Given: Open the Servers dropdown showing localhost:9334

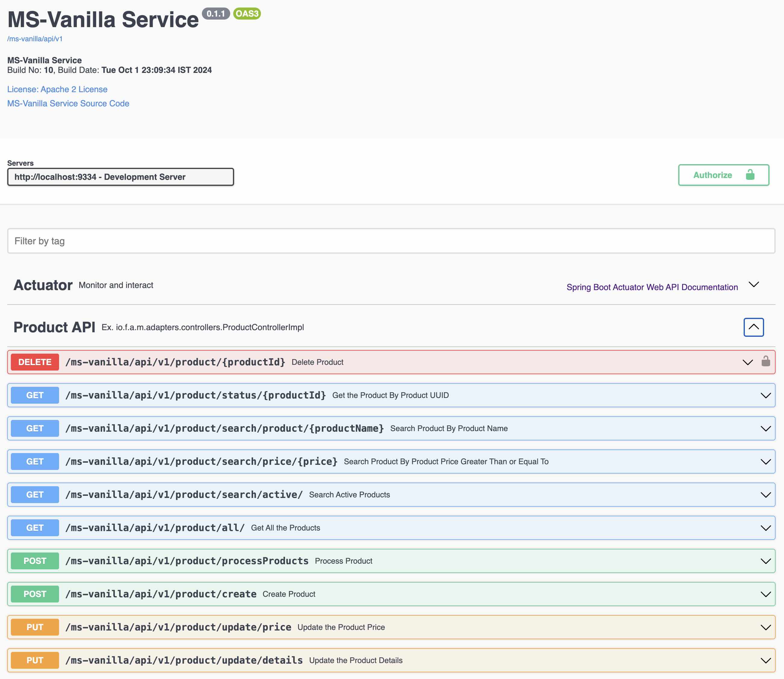Looking at the screenshot, I should pyautogui.click(x=121, y=177).
